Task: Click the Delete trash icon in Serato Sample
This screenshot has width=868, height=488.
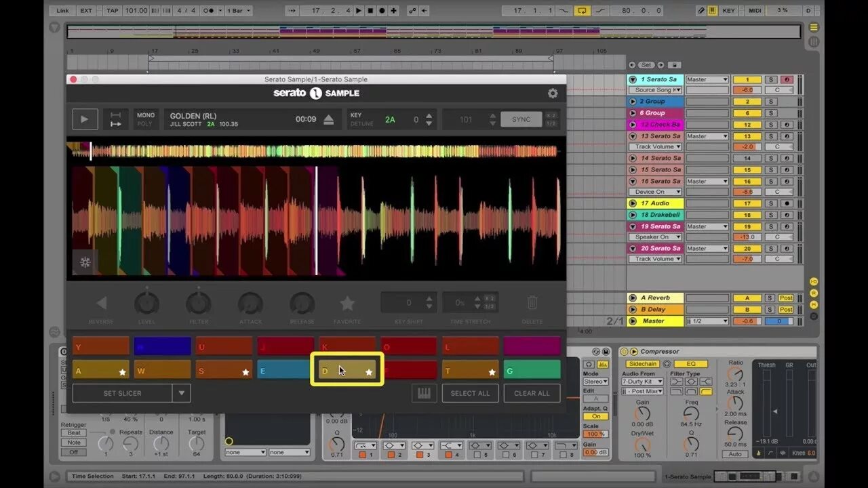Action: tap(532, 303)
